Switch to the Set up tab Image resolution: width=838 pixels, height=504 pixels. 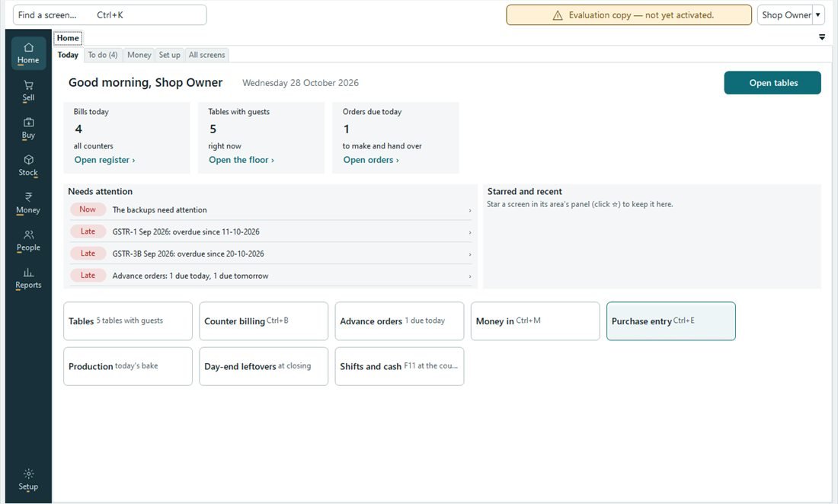[169, 55]
